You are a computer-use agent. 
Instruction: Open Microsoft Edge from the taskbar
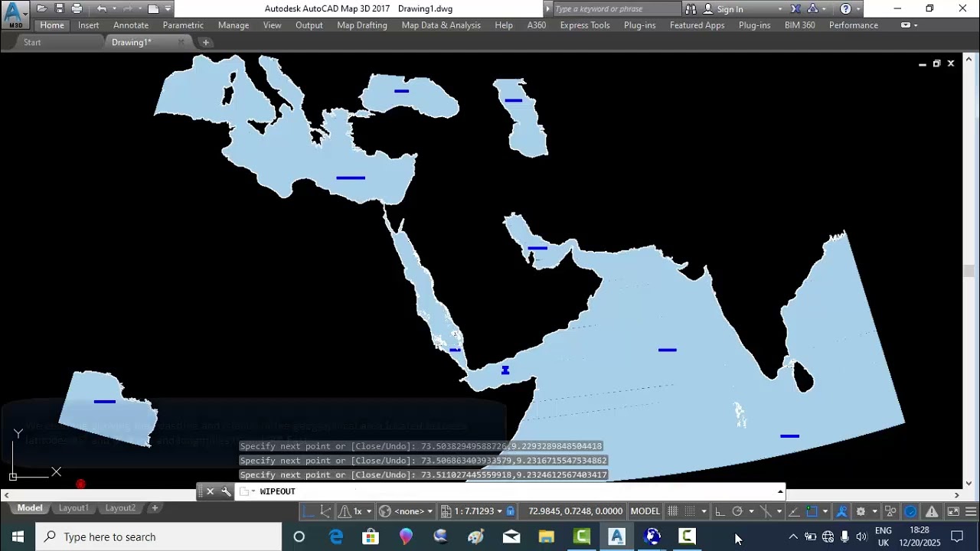[x=336, y=536]
